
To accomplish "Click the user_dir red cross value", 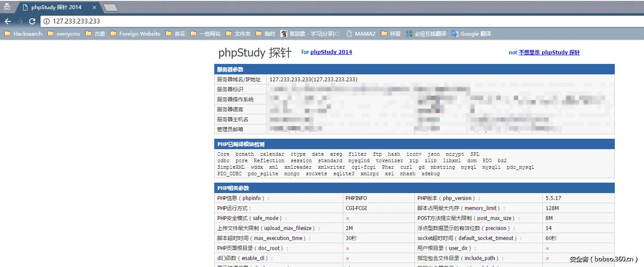I will (547, 249).
